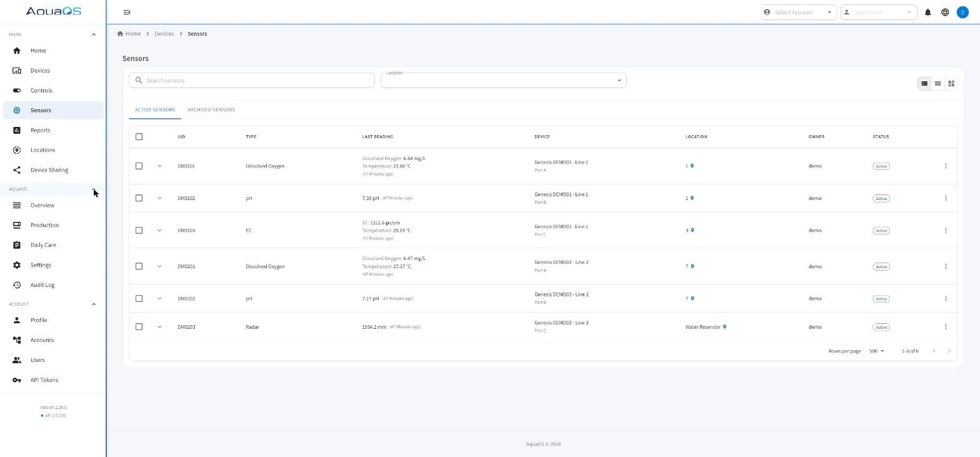Toggle the select-all checkbox in table header

tap(139, 137)
